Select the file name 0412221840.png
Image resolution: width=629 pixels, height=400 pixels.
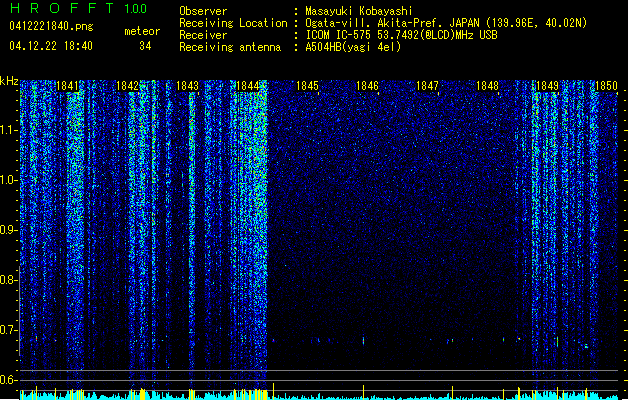coord(51,27)
